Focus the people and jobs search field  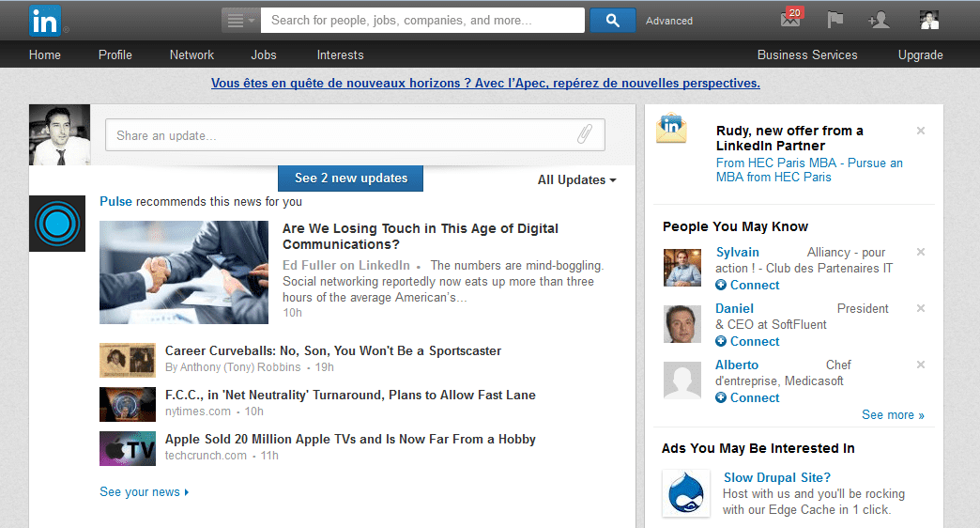click(x=422, y=21)
